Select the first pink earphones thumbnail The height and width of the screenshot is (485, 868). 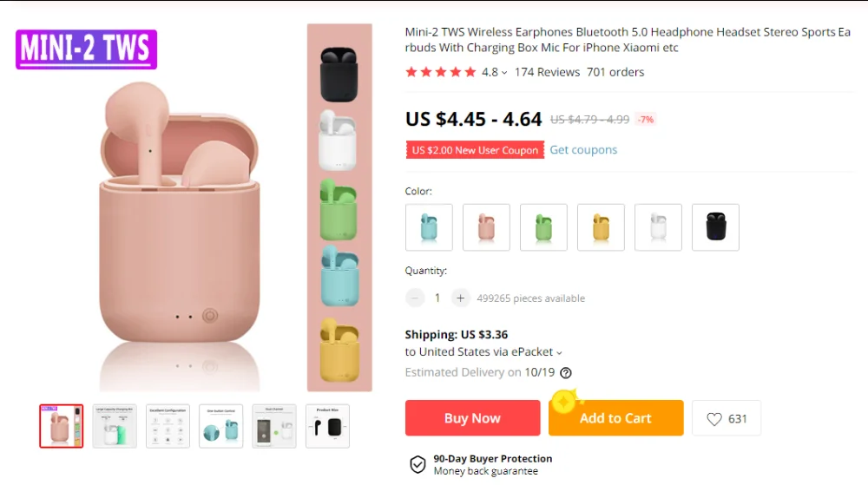(x=62, y=426)
